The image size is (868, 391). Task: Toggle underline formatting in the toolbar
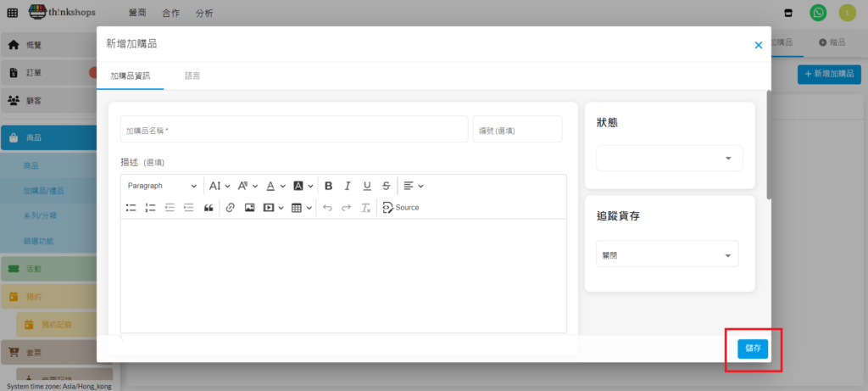point(367,186)
